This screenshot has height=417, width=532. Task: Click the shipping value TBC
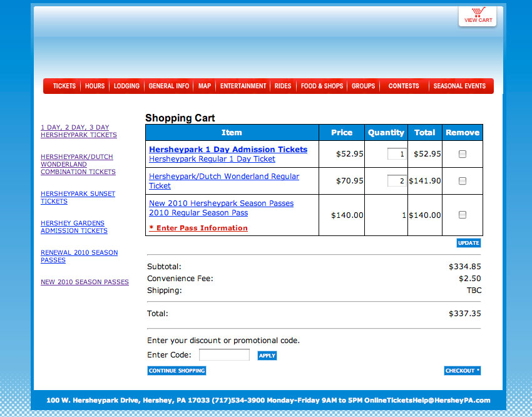(474, 291)
